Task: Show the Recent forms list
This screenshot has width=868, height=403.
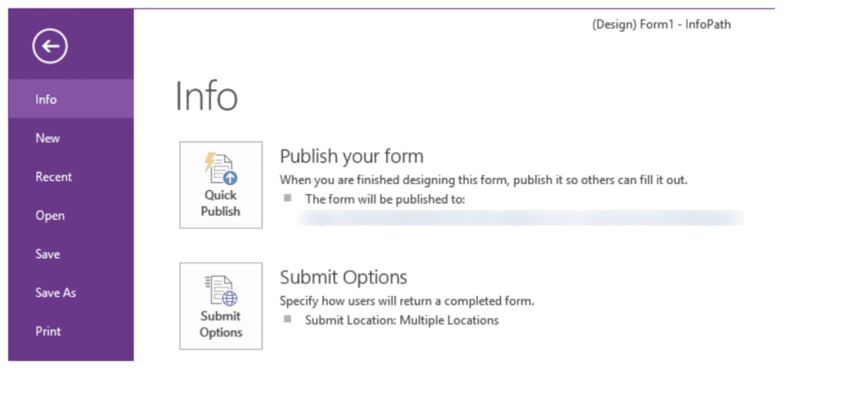Action: click(x=71, y=176)
